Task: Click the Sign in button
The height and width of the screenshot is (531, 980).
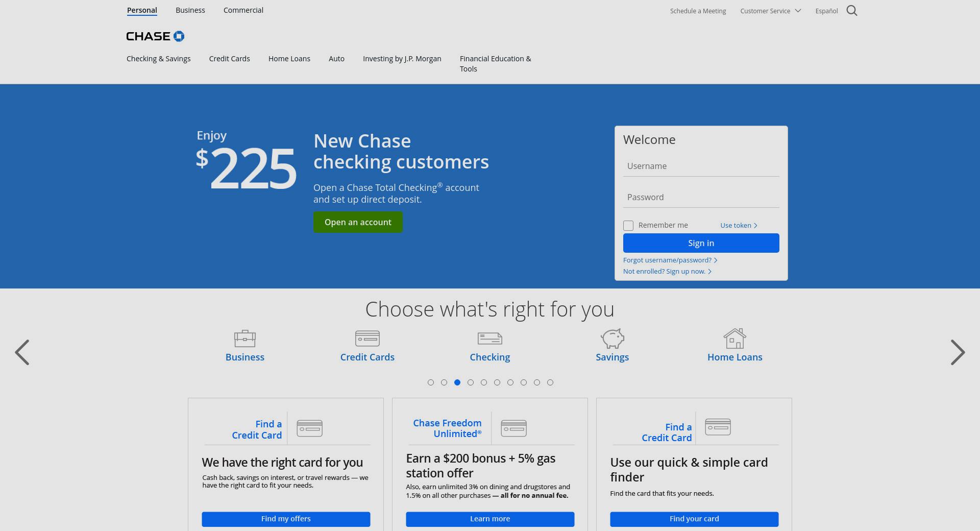Action: [701, 243]
